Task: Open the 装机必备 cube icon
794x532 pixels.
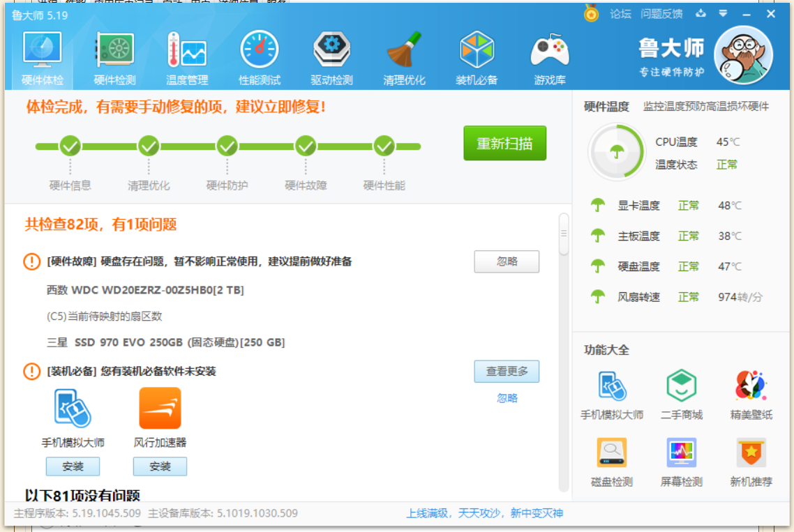Action: 477,50
